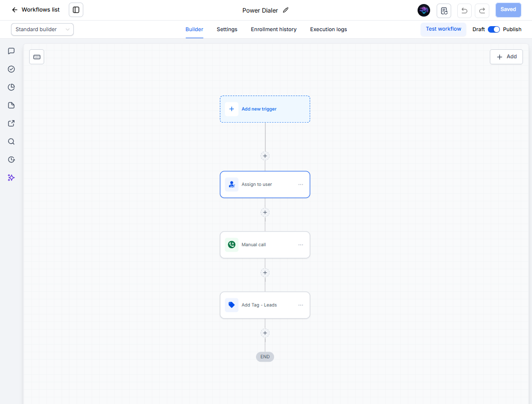
Task: Open the AI sparkle sidebar icon
Action: (11, 178)
